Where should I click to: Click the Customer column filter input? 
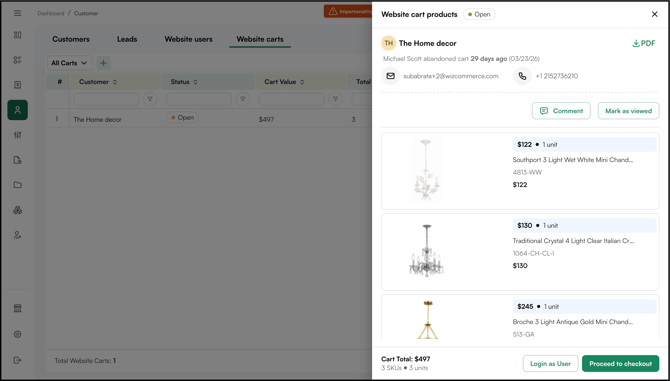coord(106,99)
